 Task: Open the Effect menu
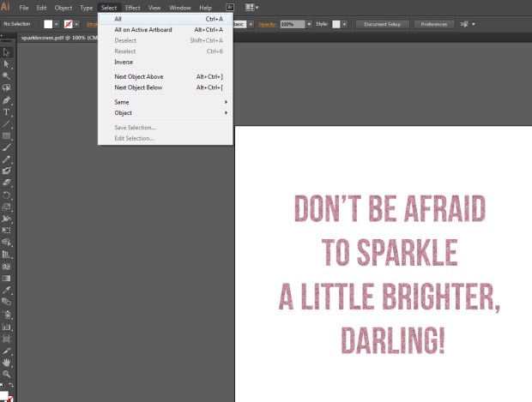point(132,8)
